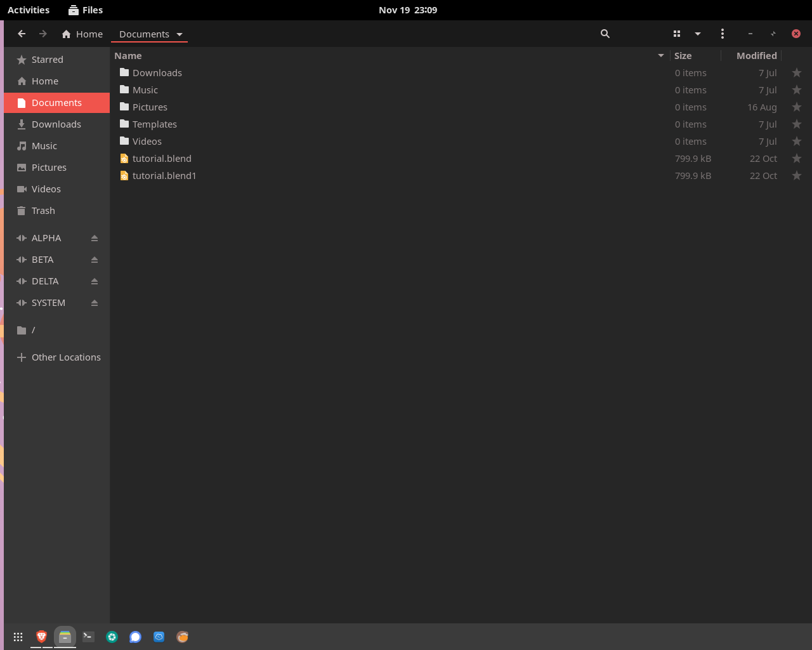Open the Music folder in the list
The width and height of the screenshot is (812, 650).
pos(145,90)
